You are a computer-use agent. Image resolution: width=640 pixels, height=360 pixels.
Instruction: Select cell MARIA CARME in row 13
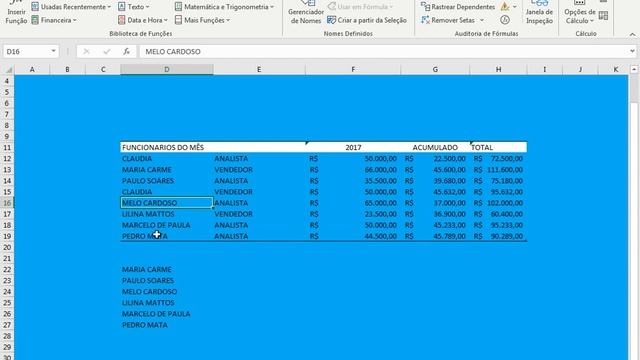pos(167,170)
